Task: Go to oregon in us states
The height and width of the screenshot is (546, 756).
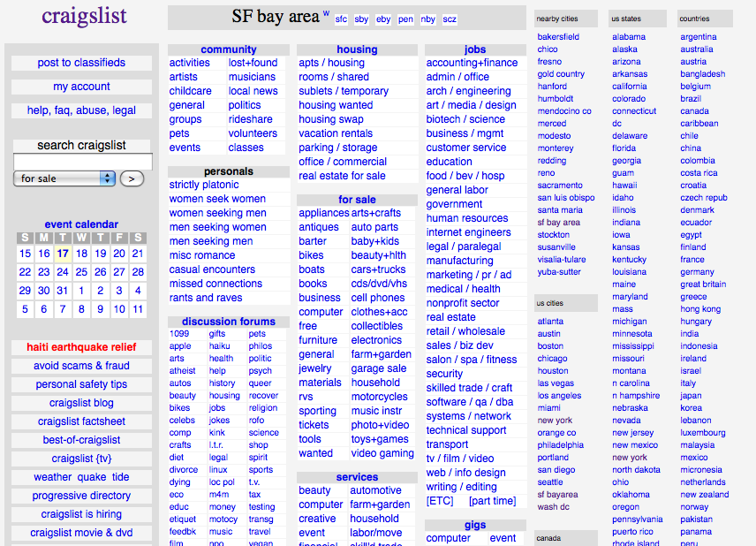Action: click(x=625, y=507)
